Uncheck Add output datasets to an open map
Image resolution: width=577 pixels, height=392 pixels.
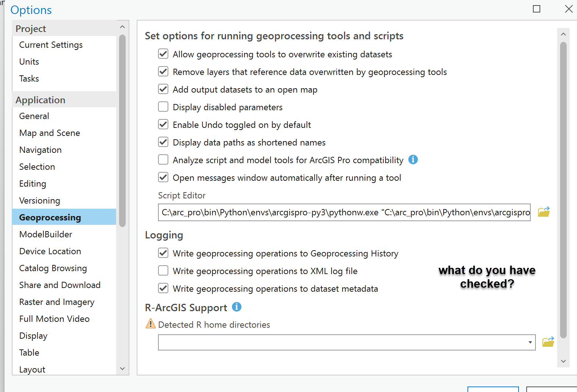(163, 89)
